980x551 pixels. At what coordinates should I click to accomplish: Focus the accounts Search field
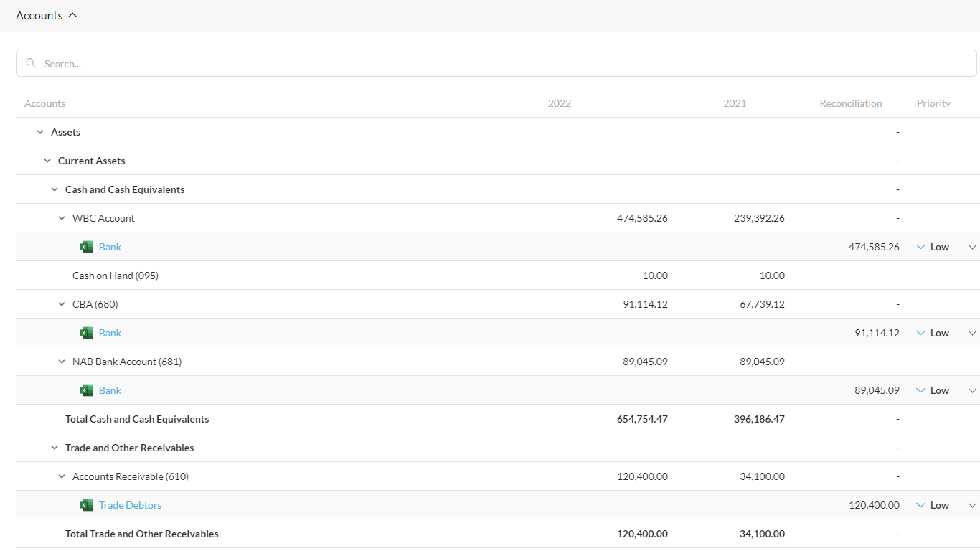(x=502, y=63)
